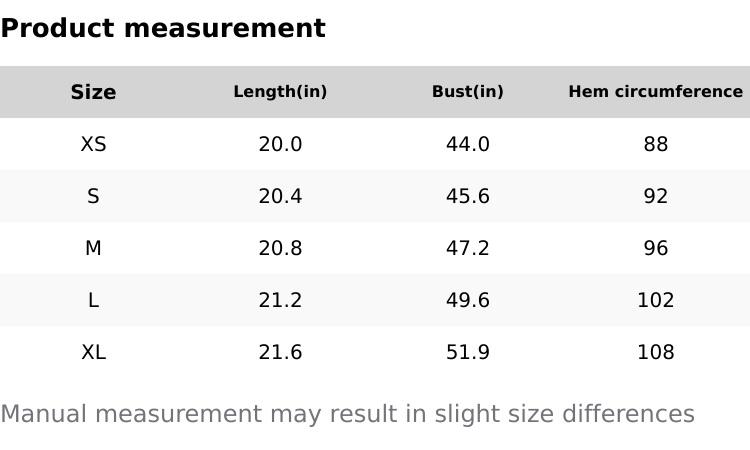Click the Length(in) column header

pos(280,92)
